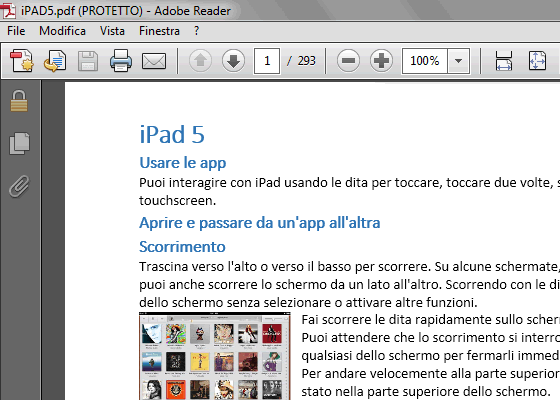Click the convert/share file toolbar icon

(x=55, y=61)
